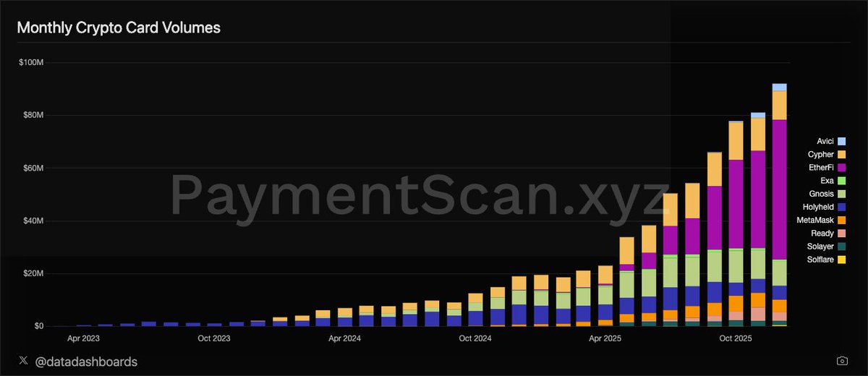Click the purple EtherFi segment of the tallest bar
Image resolution: width=868 pixels, height=376 pixels.
tap(780, 189)
